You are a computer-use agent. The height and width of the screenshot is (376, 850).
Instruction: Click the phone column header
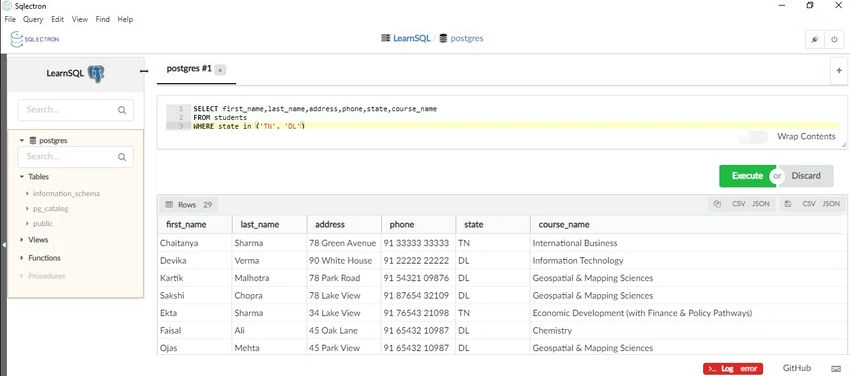pyautogui.click(x=418, y=224)
